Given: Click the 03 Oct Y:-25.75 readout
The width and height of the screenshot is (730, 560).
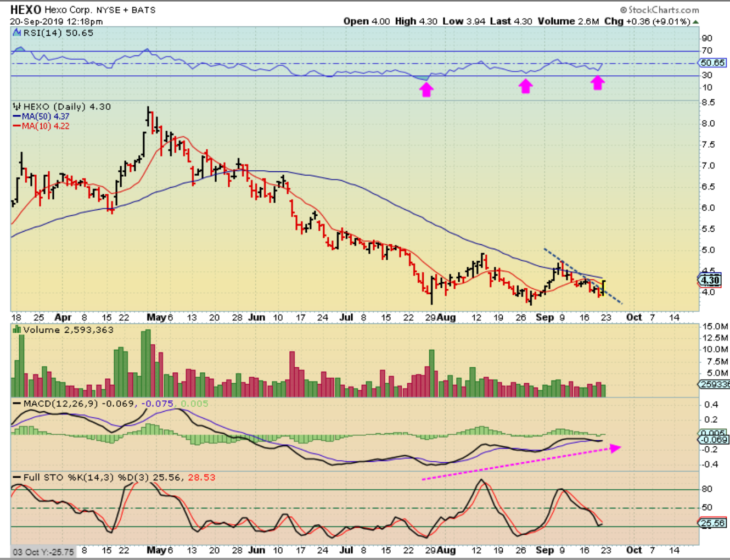Looking at the screenshot, I should 43,552.
